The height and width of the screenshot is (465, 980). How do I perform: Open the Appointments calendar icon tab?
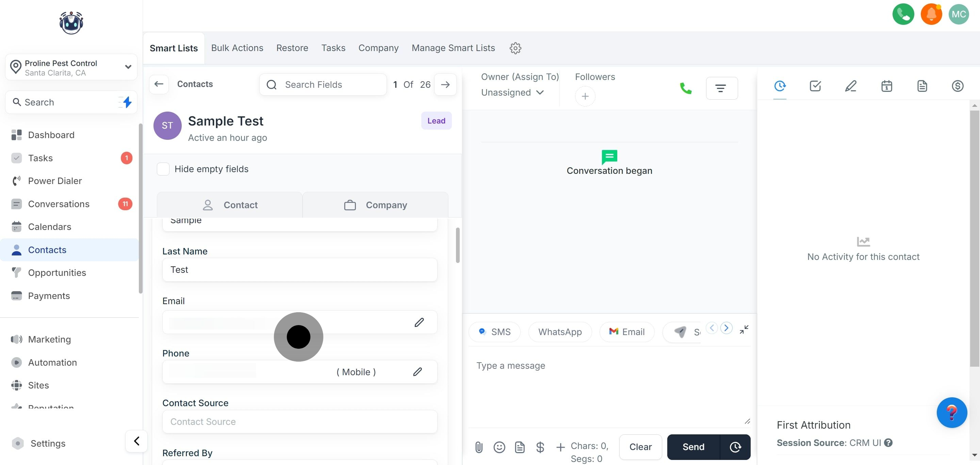point(886,86)
